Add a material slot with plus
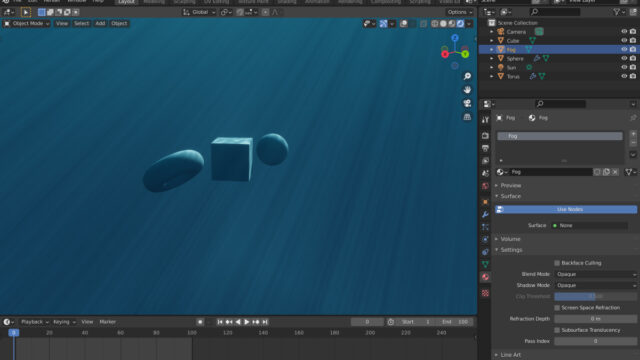This screenshot has width=640, height=360. coord(633,134)
